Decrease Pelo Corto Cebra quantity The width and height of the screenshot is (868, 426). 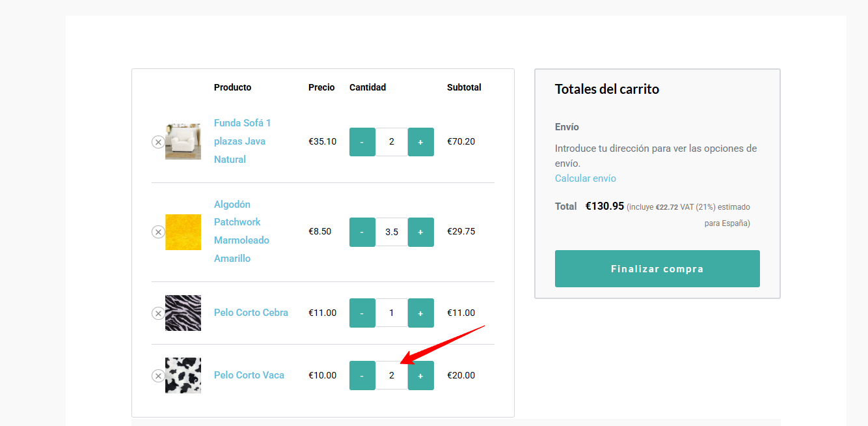point(362,313)
